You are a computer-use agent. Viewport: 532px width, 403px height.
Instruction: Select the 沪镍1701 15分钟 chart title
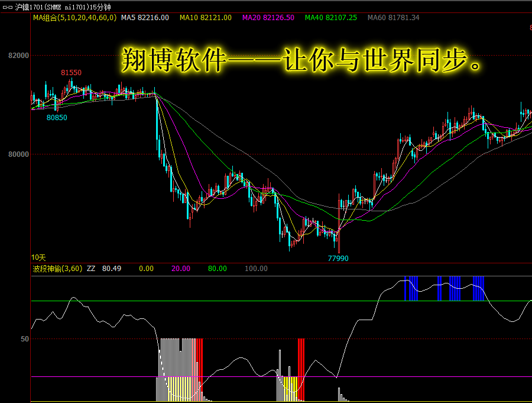(63, 7)
